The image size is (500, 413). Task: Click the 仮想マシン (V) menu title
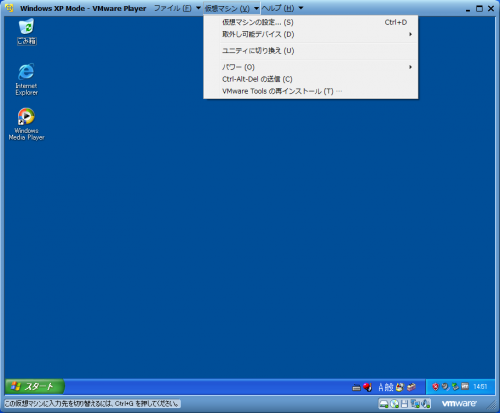(x=227, y=8)
